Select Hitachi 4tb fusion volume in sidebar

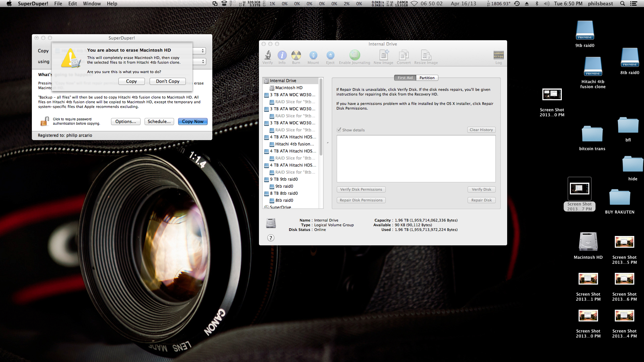[x=294, y=144]
